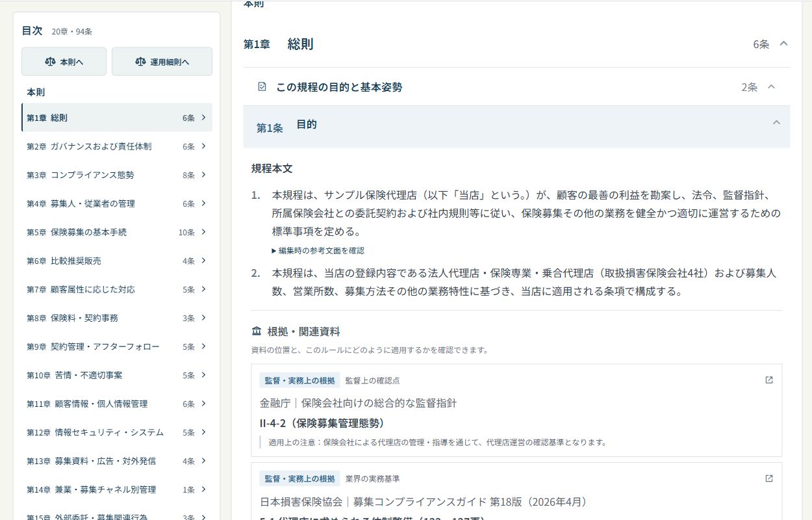This screenshot has width=812, height=520.
Task: Click the 規程本文 heading
Action: 272,168
